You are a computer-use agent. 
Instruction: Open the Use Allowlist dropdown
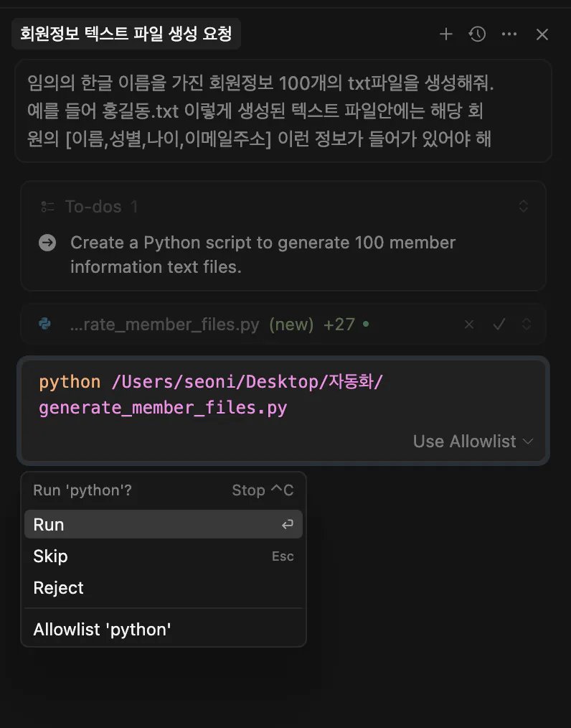pos(473,442)
